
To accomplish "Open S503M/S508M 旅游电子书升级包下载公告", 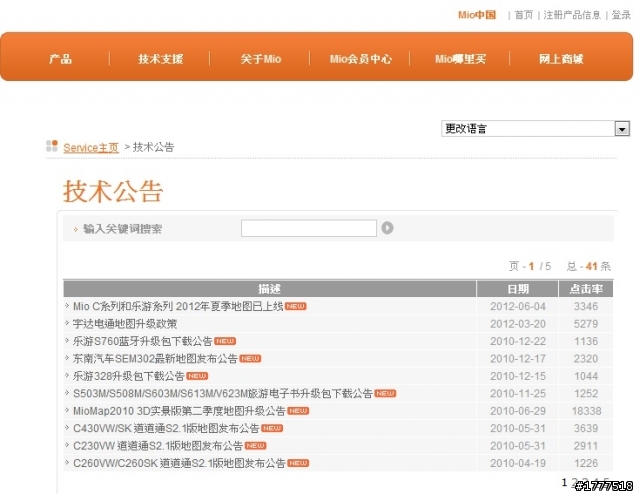I will [x=223, y=394].
